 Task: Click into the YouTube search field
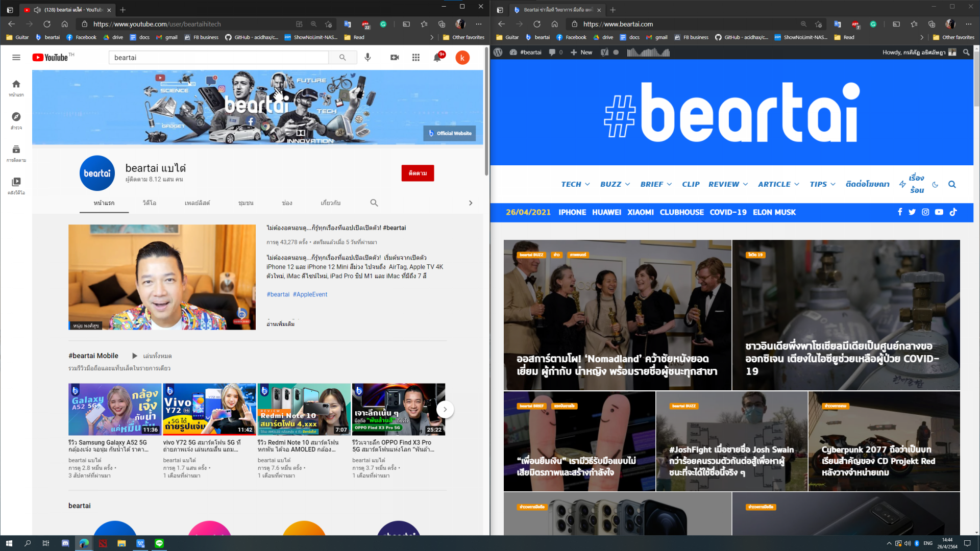coord(218,58)
